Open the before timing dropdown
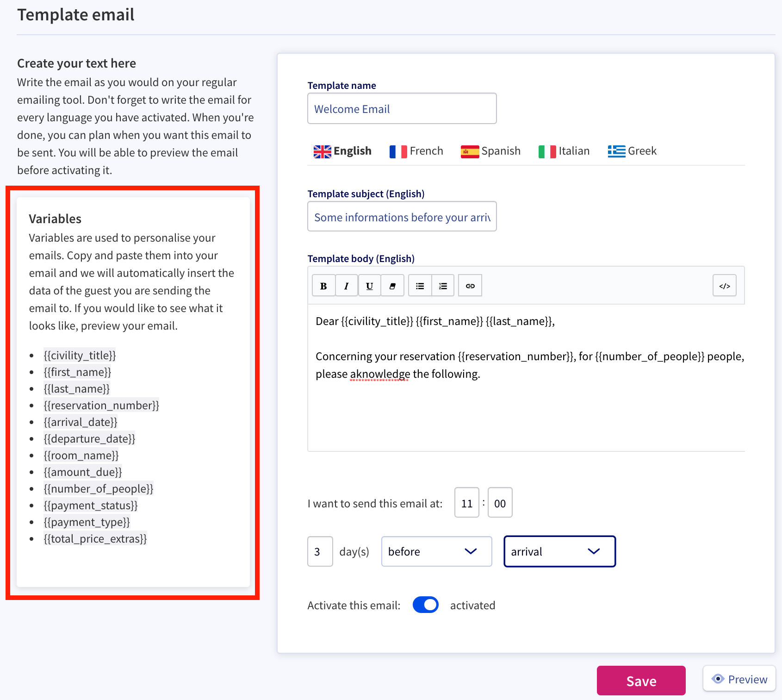 click(x=436, y=551)
